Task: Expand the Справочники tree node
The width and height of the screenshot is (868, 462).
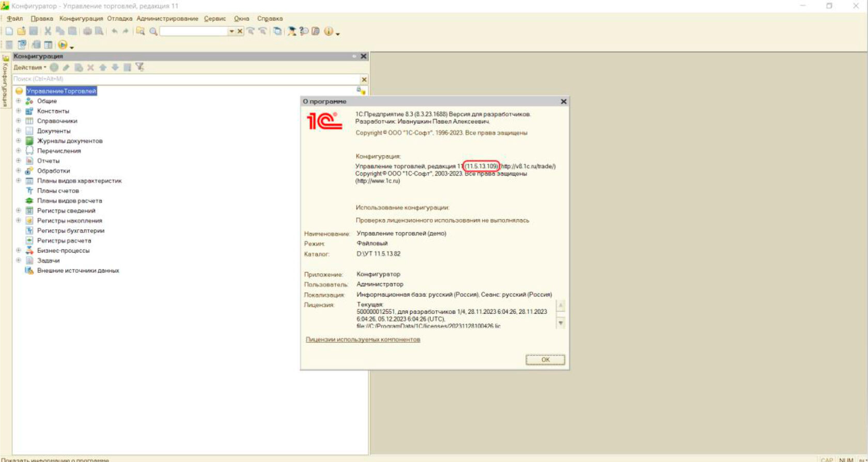Action: coord(19,121)
